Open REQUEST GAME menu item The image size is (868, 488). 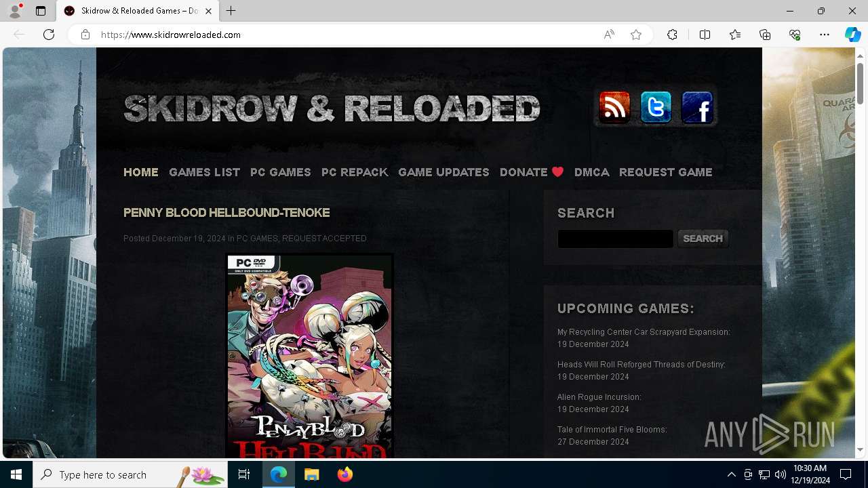pos(666,172)
